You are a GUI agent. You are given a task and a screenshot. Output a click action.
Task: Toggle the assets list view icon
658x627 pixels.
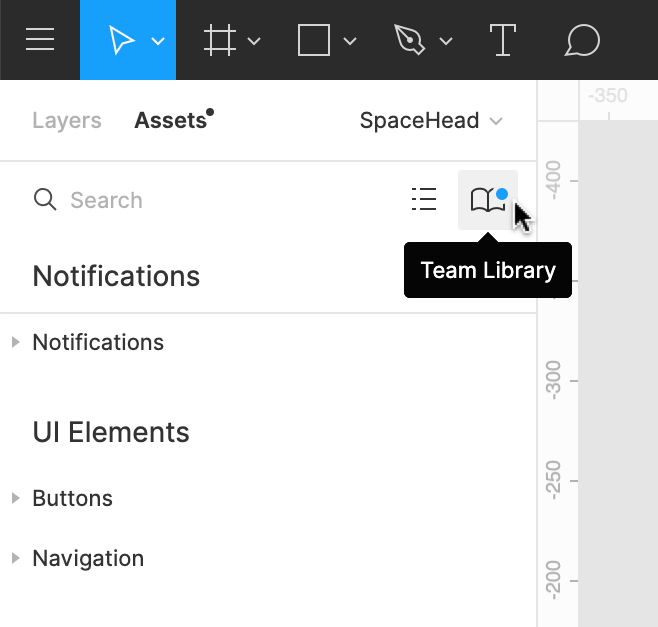point(424,200)
